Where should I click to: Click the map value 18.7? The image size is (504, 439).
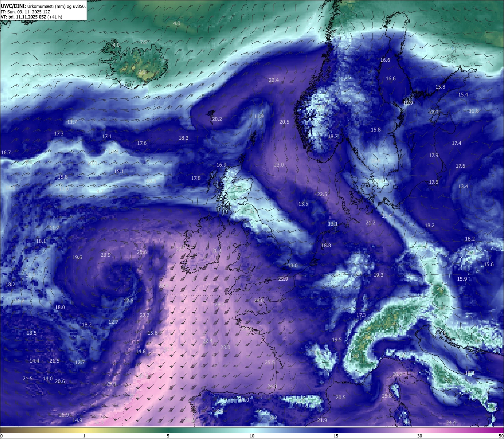(333, 136)
